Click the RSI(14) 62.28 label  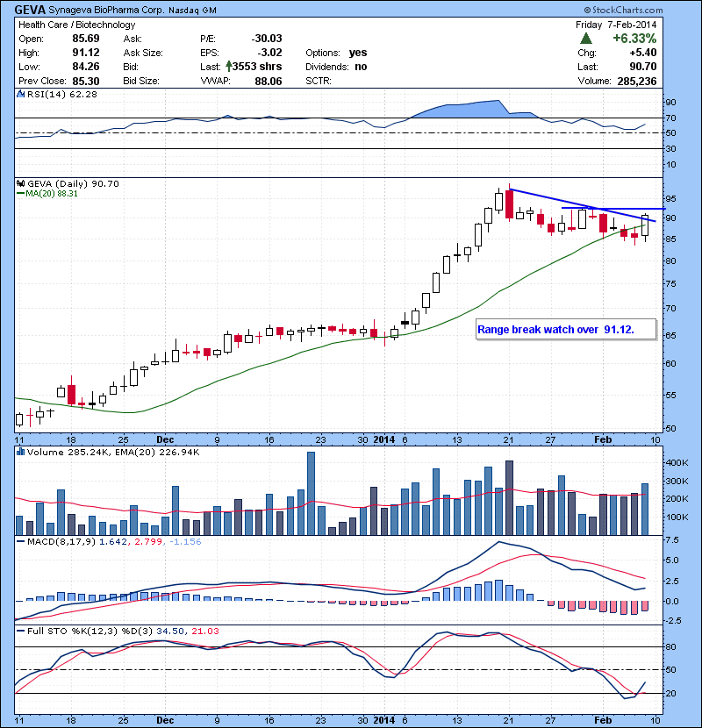pyautogui.click(x=62, y=94)
